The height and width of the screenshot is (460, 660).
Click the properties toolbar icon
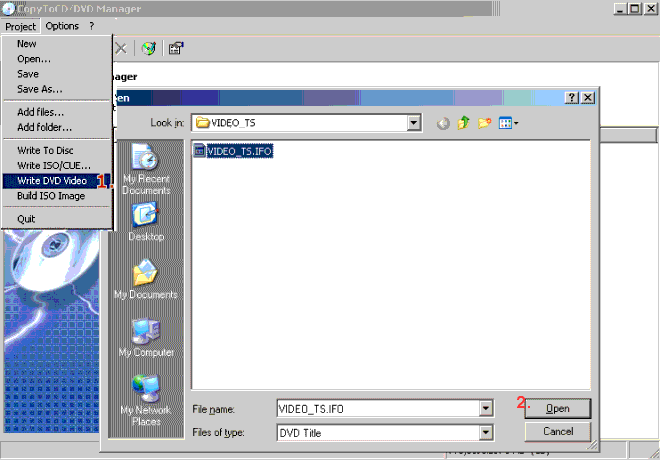point(176,48)
